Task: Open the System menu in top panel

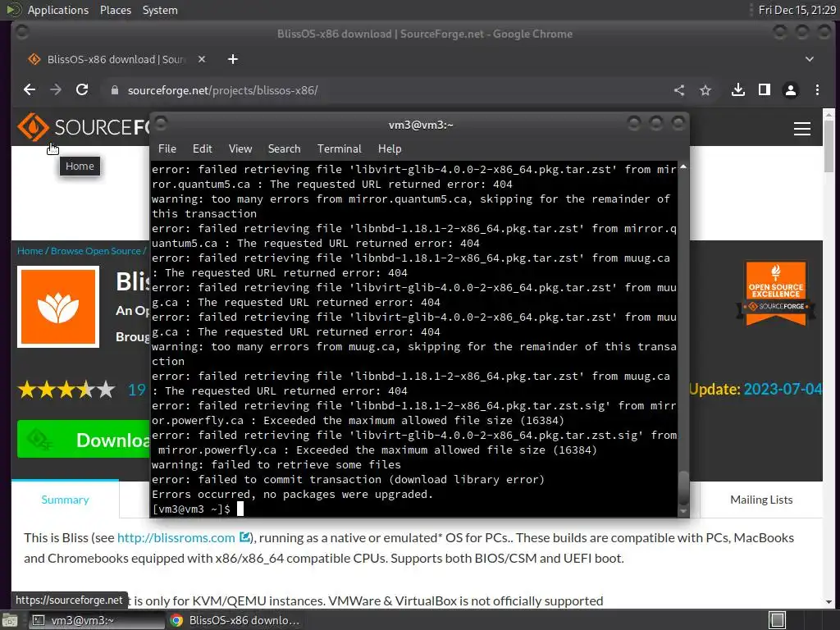Action: point(160,10)
